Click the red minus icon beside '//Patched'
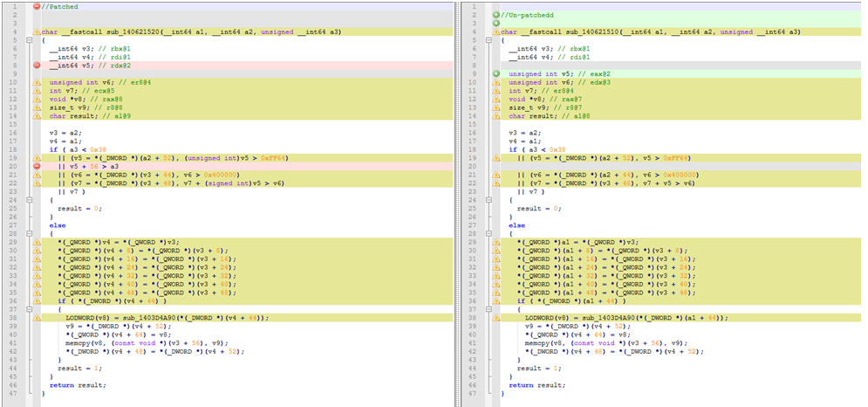The width and height of the screenshot is (868, 407). (x=38, y=6)
